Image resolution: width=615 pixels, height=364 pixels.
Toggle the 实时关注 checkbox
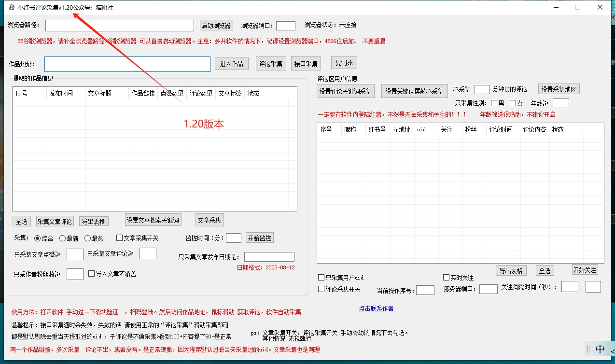(447, 277)
